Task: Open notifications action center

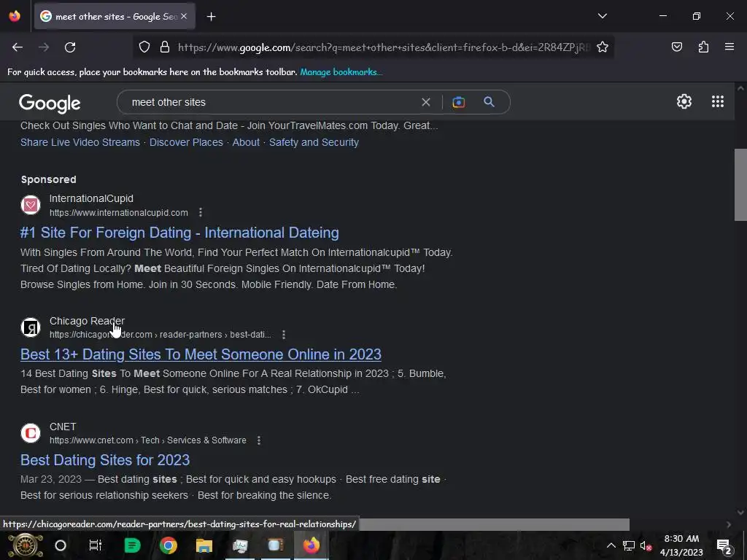Action: point(724,546)
